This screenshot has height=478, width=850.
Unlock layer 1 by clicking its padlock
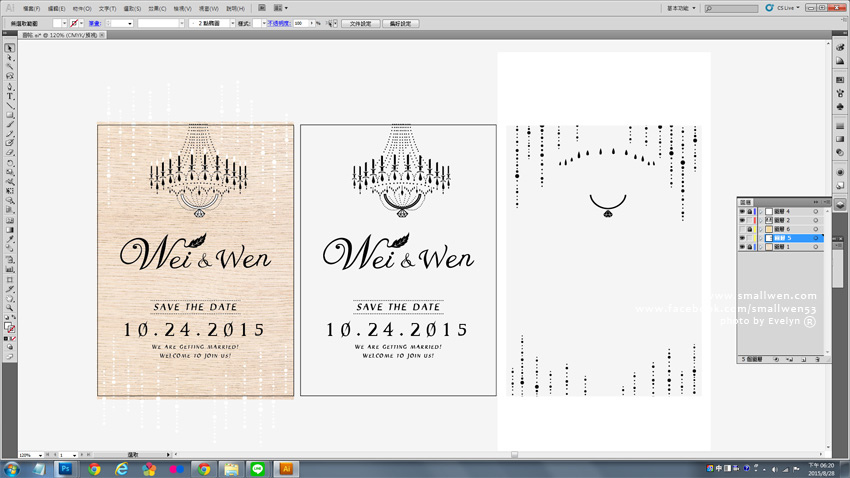tap(750, 247)
